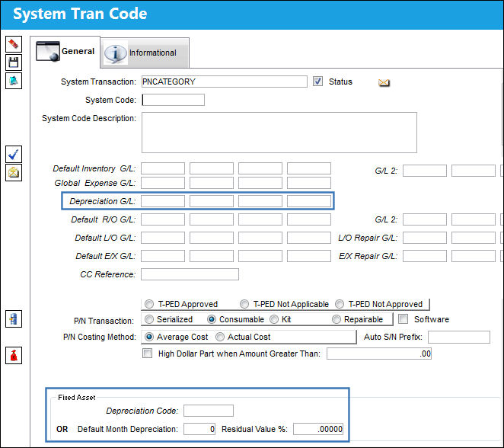This screenshot has height=448, width=504.
Task: Open the Informational tab
Action: (x=145, y=53)
